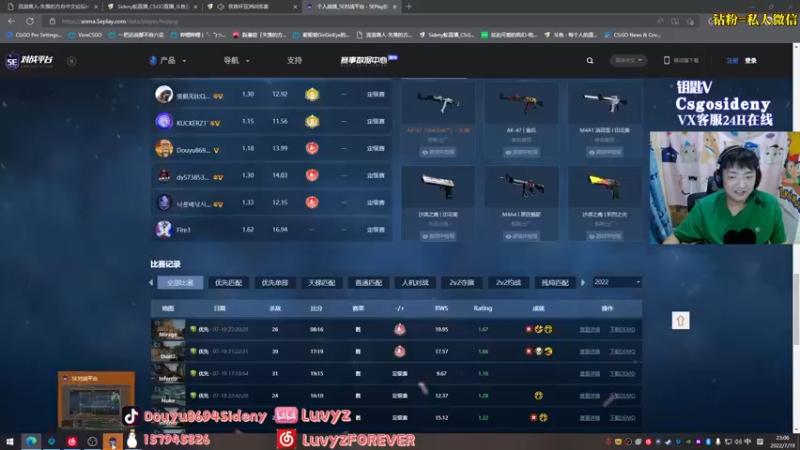Open the 2022 year dropdown
This screenshot has width=800, height=450.
tap(617, 282)
